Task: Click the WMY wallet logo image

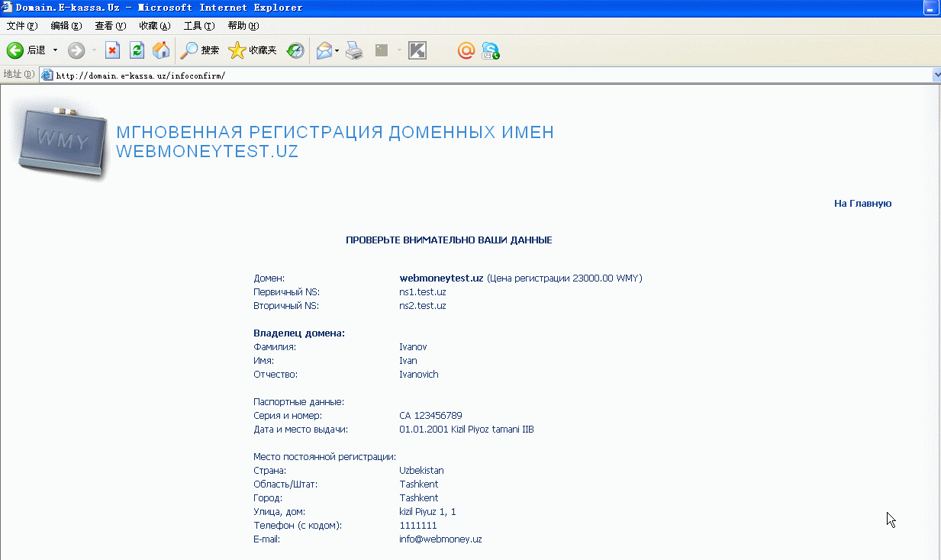Action: click(x=63, y=143)
